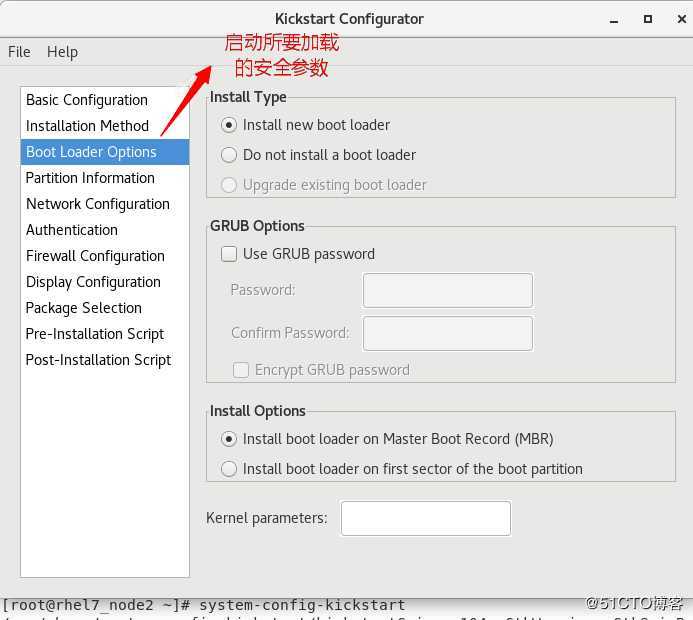Open Partition Information section
Screen dimensions: 693x620
(x=105, y=178)
